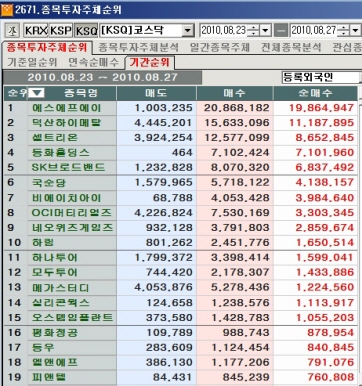This screenshot has height=386, width=362.
Task: Switch to the 종목투자주체순위 tab
Action: (47, 47)
